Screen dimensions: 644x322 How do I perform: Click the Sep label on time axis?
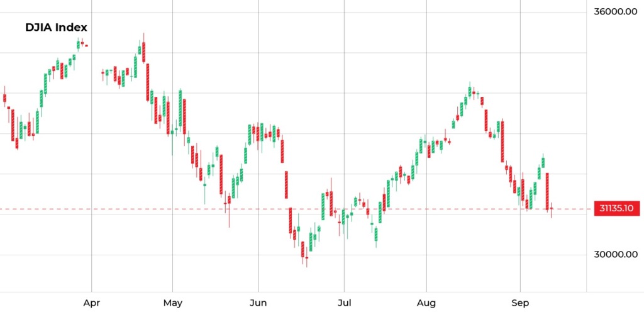pos(520,303)
